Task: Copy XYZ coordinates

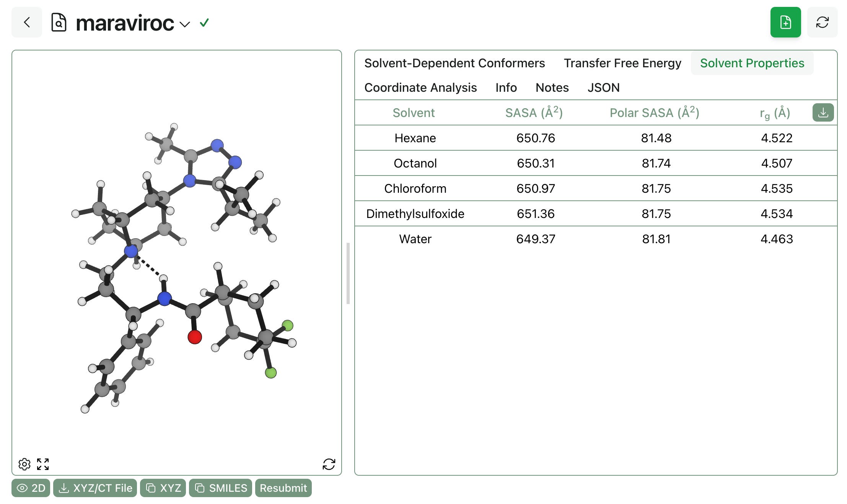Action: (163, 488)
